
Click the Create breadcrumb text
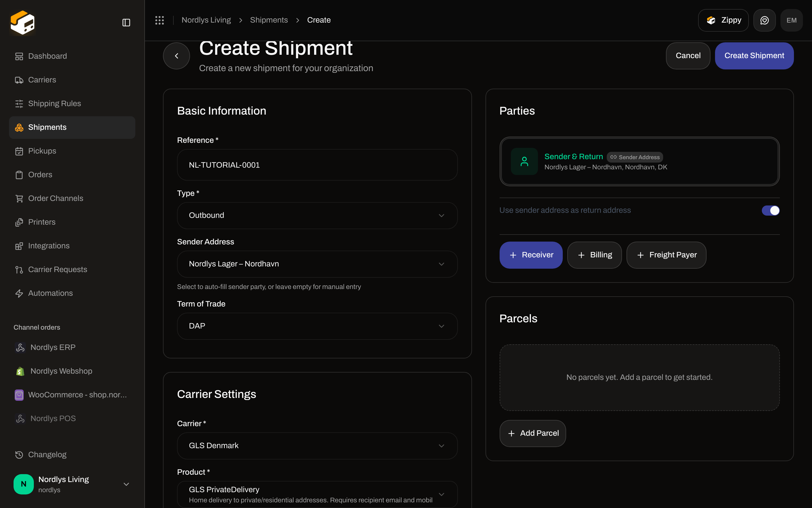coord(319,20)
